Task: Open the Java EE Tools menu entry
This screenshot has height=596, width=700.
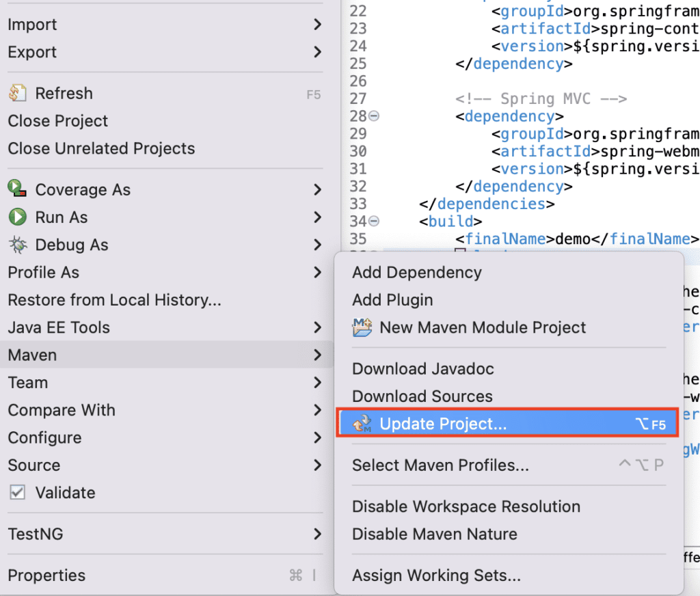Action: pyautogui.click(x=165, y=327)
